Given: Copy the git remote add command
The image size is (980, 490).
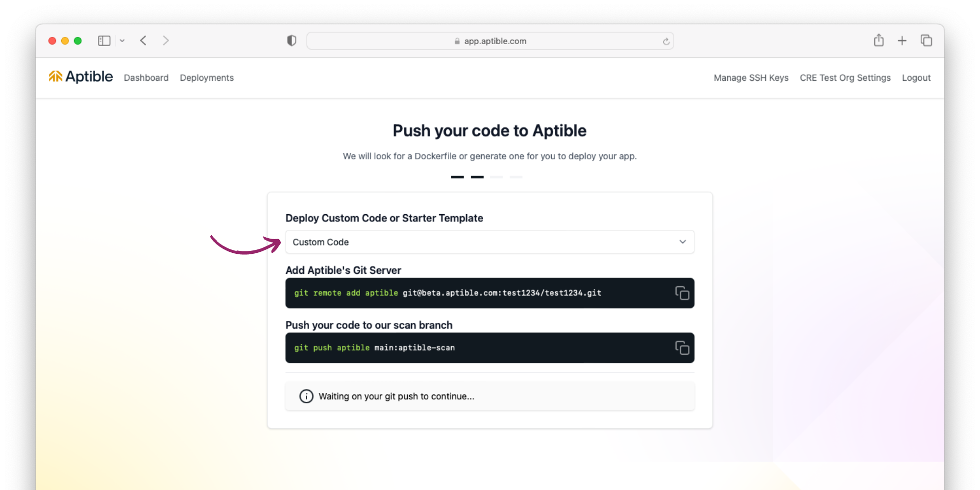Looking at the screenshot, I should tap(682, 293).
